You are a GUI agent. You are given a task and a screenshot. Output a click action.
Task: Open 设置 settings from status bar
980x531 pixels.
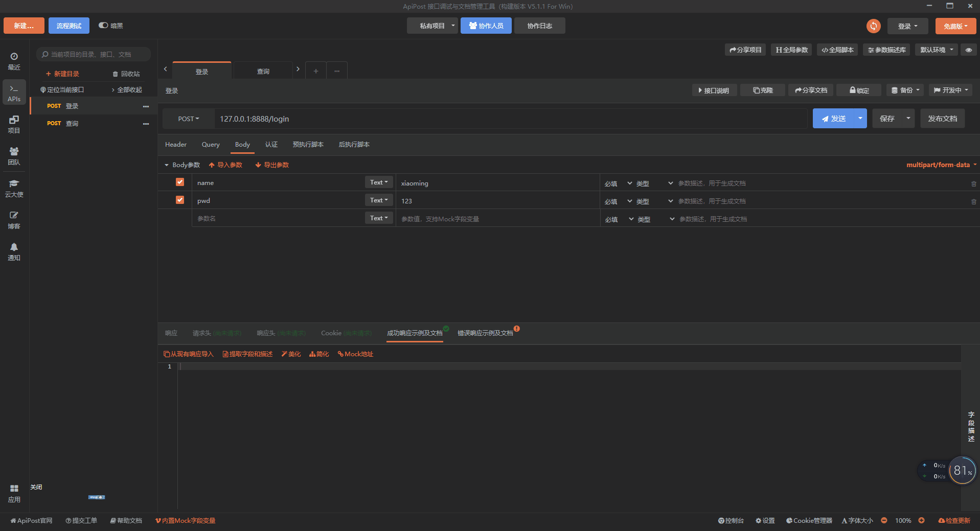click(x=765, y=520)
